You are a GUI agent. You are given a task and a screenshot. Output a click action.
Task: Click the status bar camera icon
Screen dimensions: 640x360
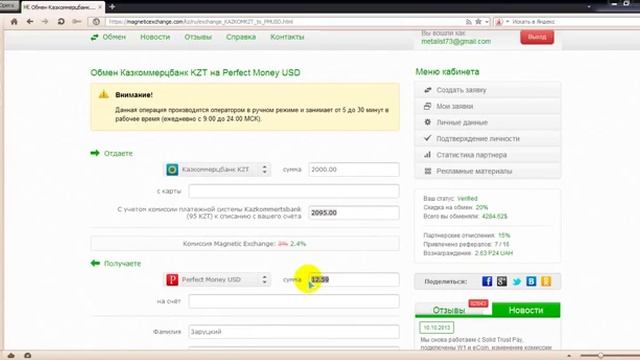pyautogui.click(x=27, y=356)
